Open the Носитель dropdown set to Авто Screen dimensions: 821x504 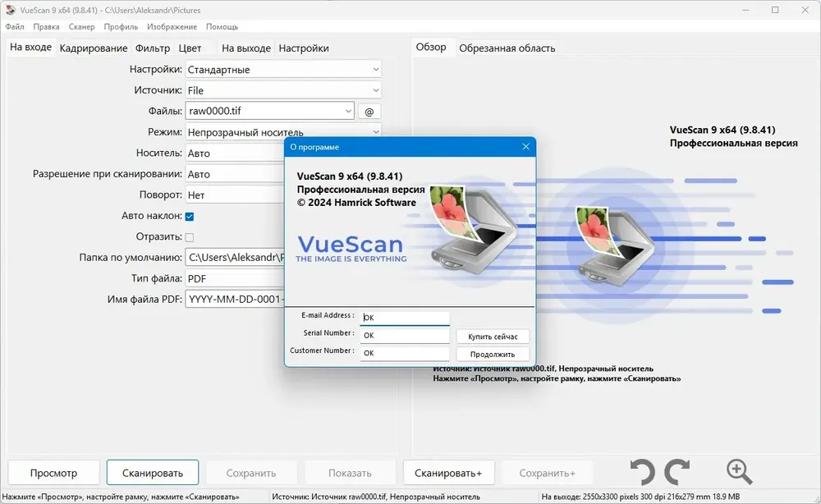[x=235, y=153]
